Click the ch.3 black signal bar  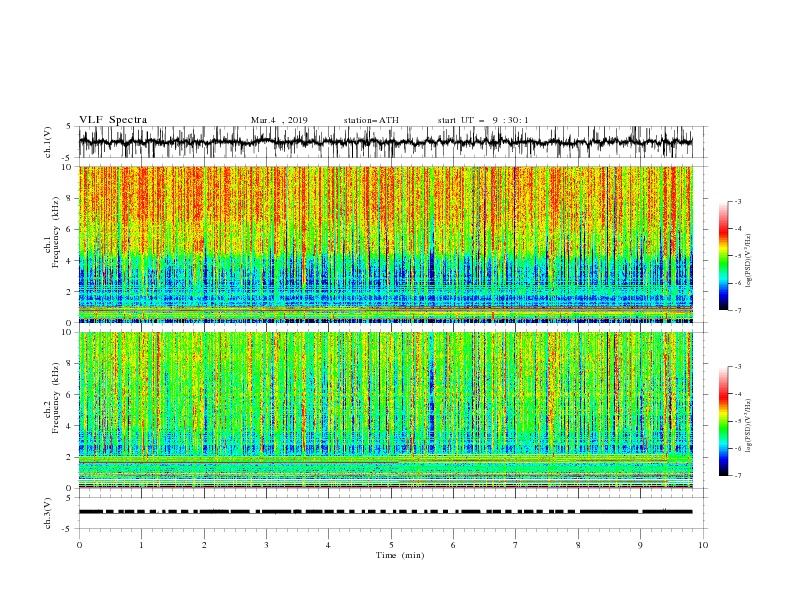[x=385, y=512]
